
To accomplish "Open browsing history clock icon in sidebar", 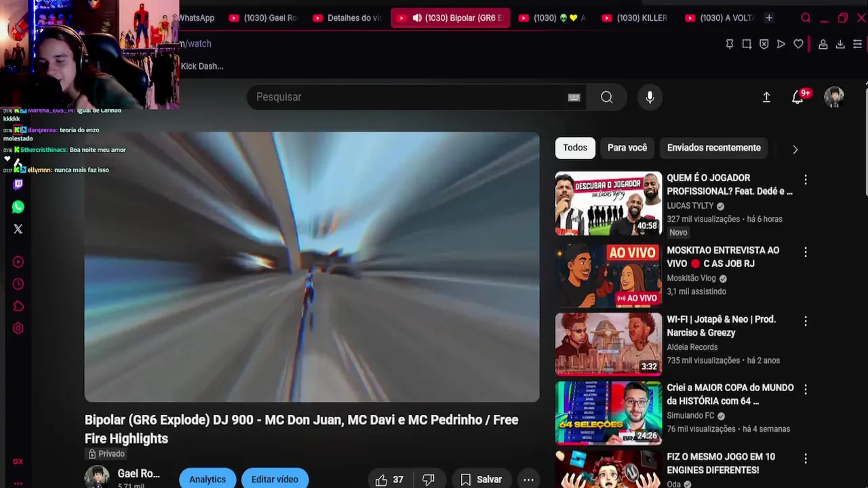I will tap(18, 284).
